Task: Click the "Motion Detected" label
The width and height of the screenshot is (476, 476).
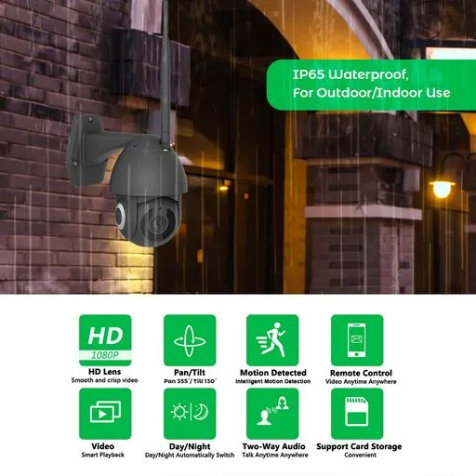Action: pos(273,373)
